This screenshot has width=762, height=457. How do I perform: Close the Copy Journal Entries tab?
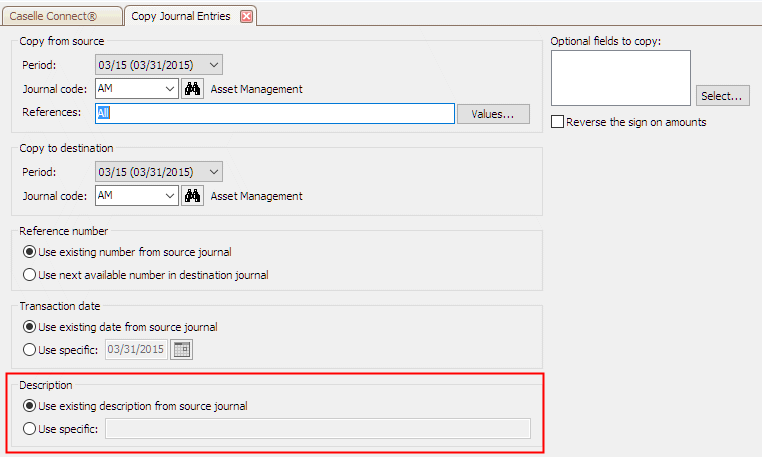point(246,16)
